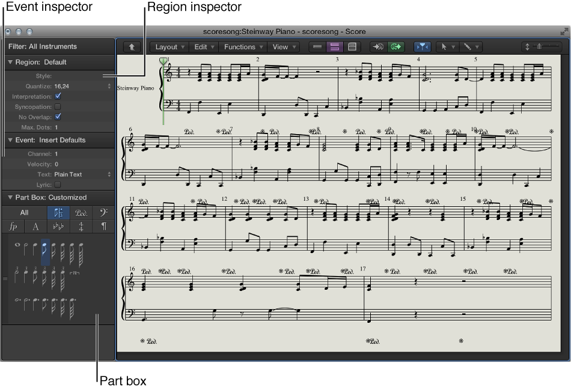Click the All button in Part box

point(25,212)
